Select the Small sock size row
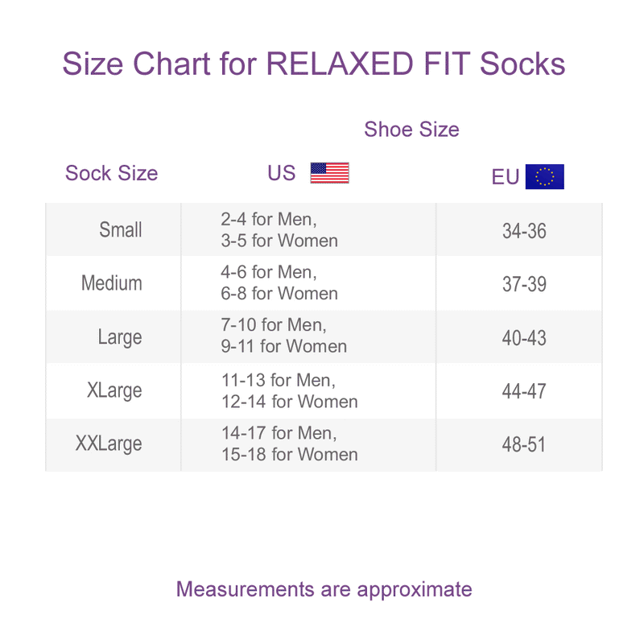This screenshot has width=644, height=644. tap(121, 230)
